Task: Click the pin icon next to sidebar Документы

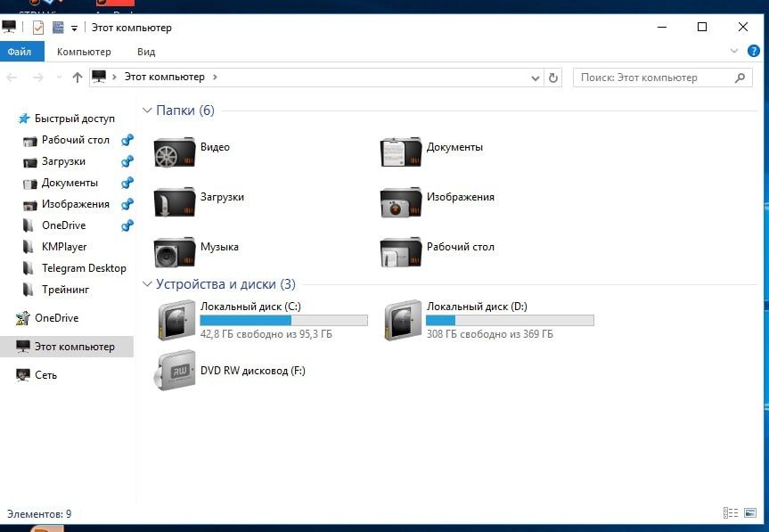Action: [x=127, y=183]
